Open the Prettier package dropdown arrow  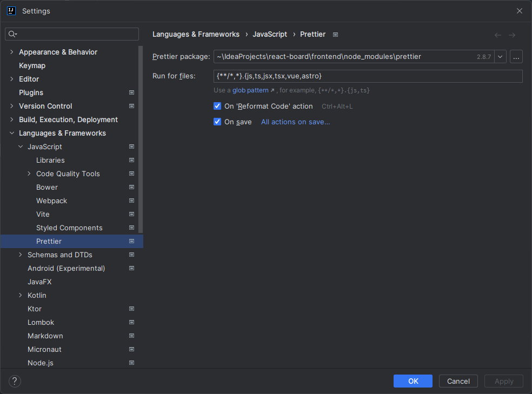[500, 57]
